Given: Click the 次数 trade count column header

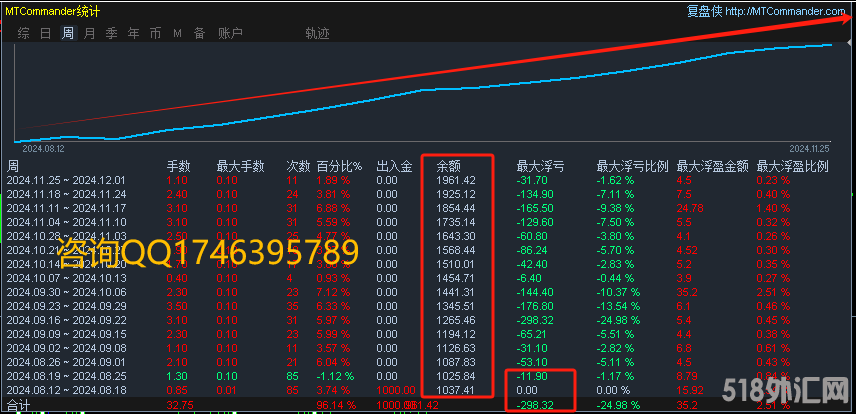Looking at the screenshot, I should [298, 166].
